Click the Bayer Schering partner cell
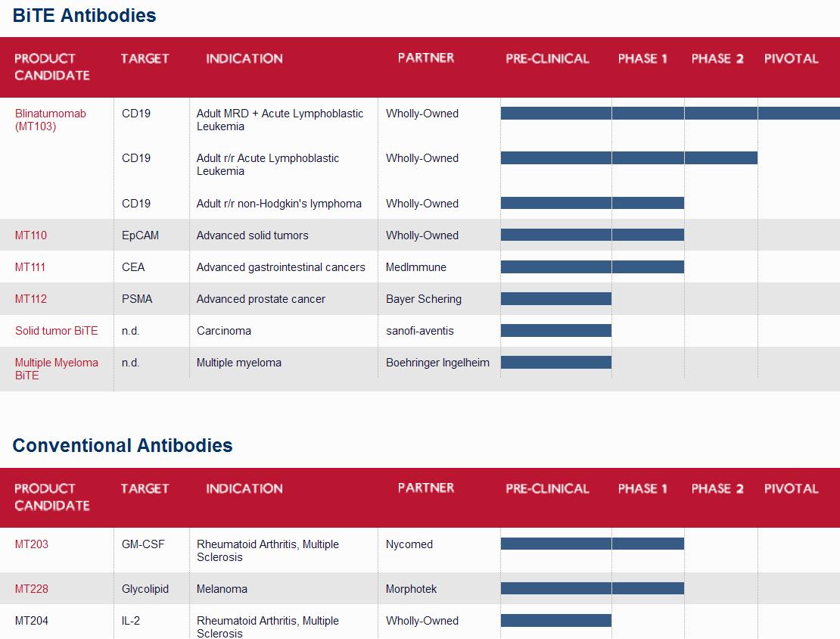 423,299
